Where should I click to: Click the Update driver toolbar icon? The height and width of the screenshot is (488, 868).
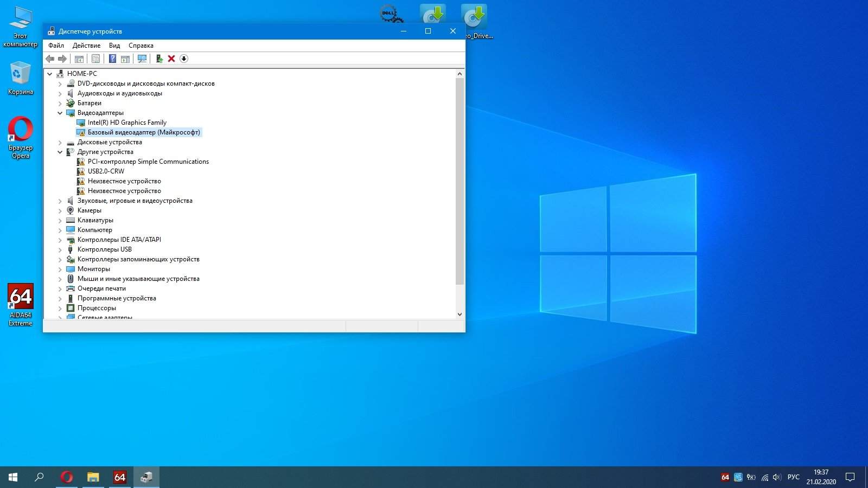pyautogui.click(x=159, y=59)
